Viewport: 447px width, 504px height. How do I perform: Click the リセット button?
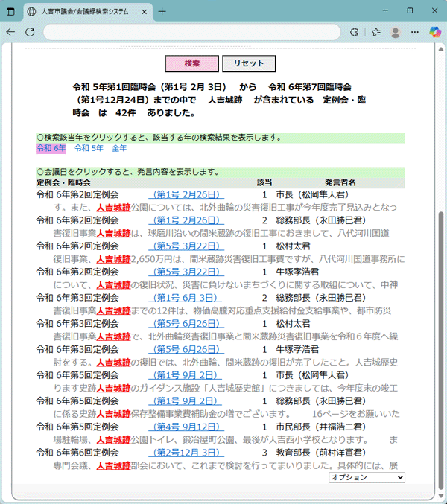(x=249, y=63)
